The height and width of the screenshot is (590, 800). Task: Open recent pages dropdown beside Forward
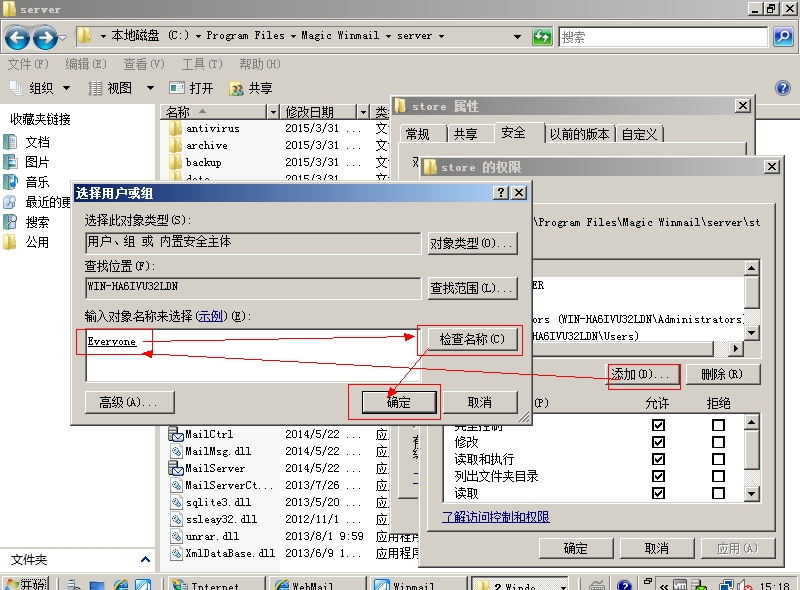[x=63, y=38]
